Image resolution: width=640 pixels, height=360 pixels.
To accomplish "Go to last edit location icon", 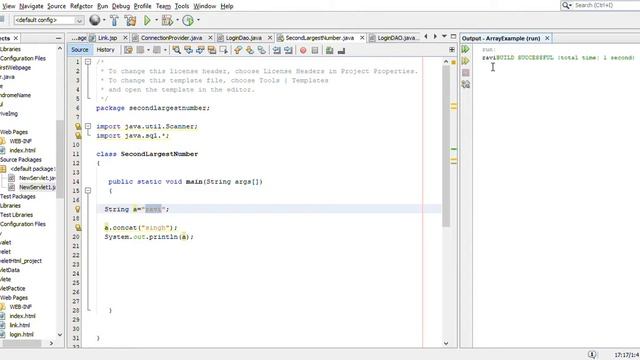I will (x=128, y=50).
